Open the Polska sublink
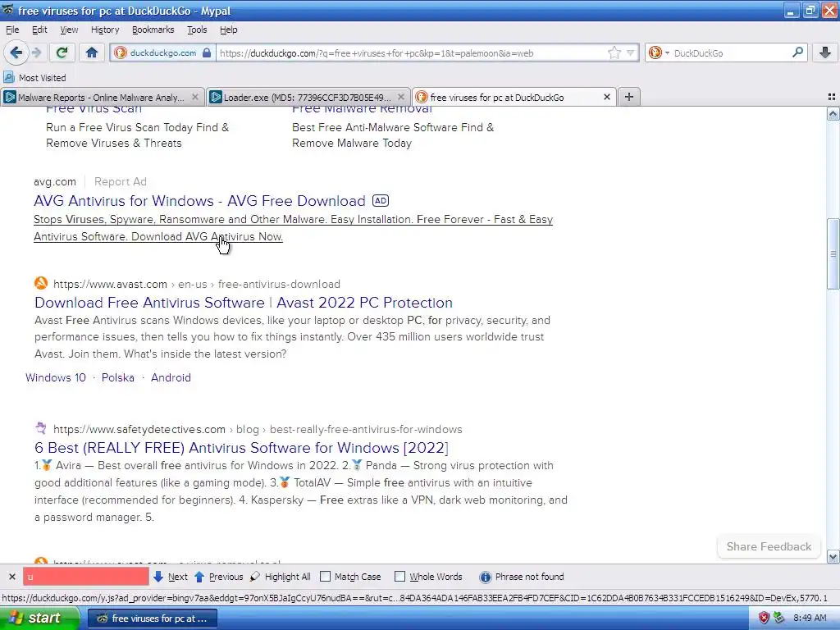840x630 pixels. 118,377
